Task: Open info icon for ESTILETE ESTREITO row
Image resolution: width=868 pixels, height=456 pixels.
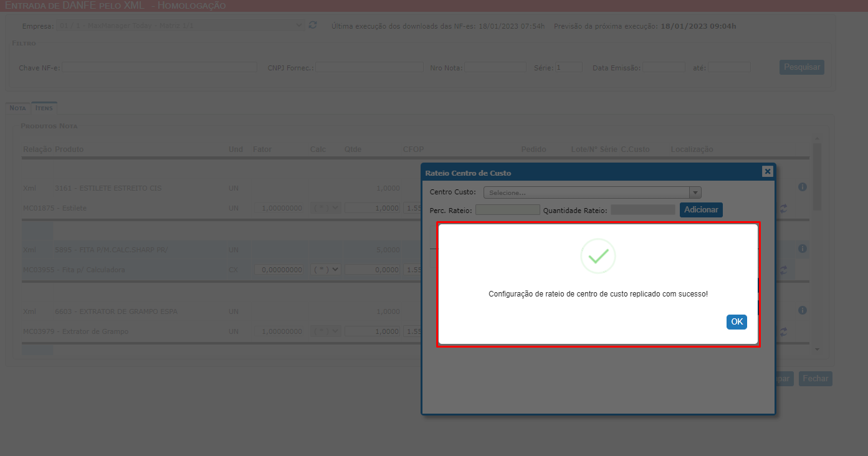Action: (803, 187)
